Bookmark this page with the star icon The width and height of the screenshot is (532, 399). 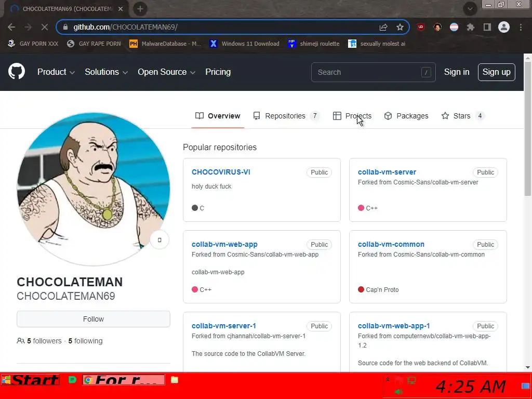(400, 27)
